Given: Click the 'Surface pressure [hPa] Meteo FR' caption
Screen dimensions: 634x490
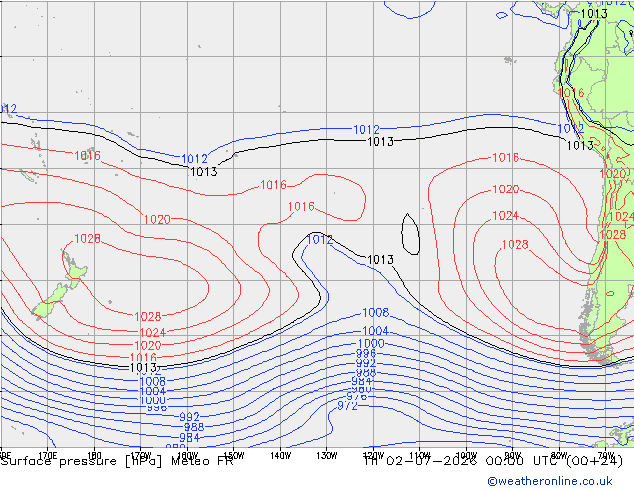Looking at the screenshot, I should [117, 461].
